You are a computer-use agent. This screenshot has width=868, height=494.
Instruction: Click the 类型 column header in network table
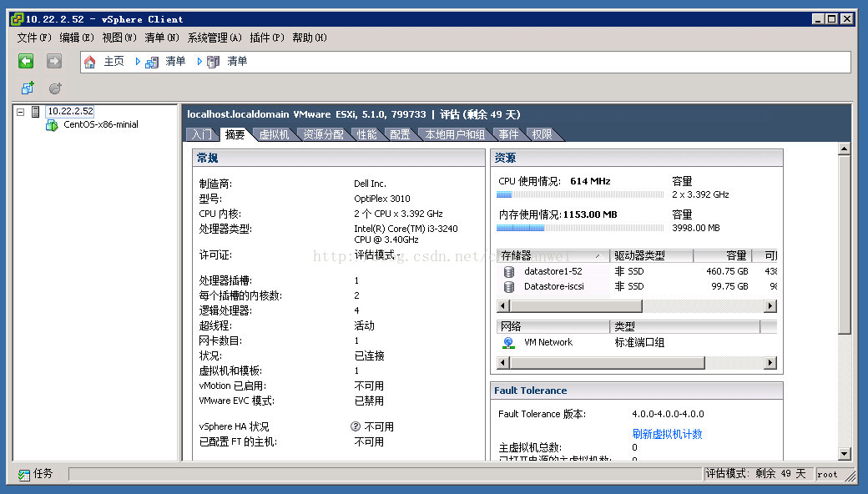point(684,326)
